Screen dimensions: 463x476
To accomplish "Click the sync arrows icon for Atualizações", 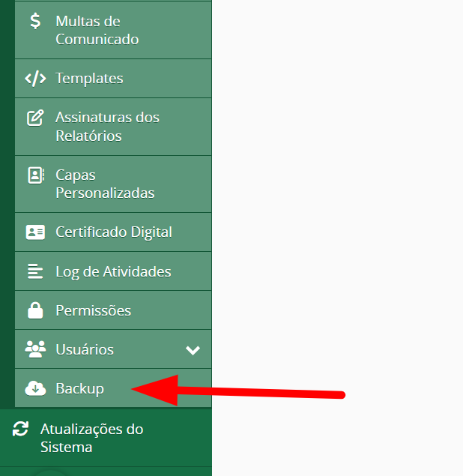I will coord(21,429).
